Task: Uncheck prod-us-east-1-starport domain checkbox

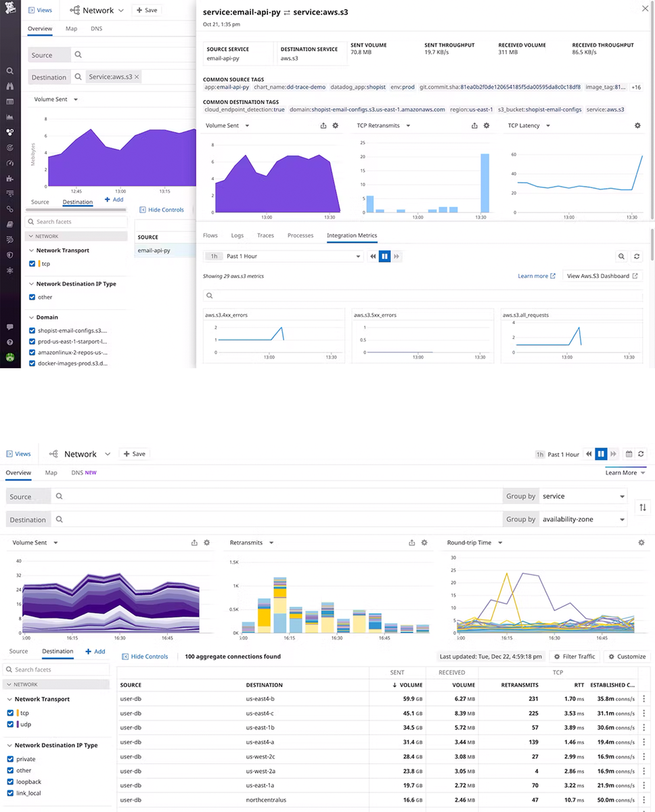Action: point(32,342)
